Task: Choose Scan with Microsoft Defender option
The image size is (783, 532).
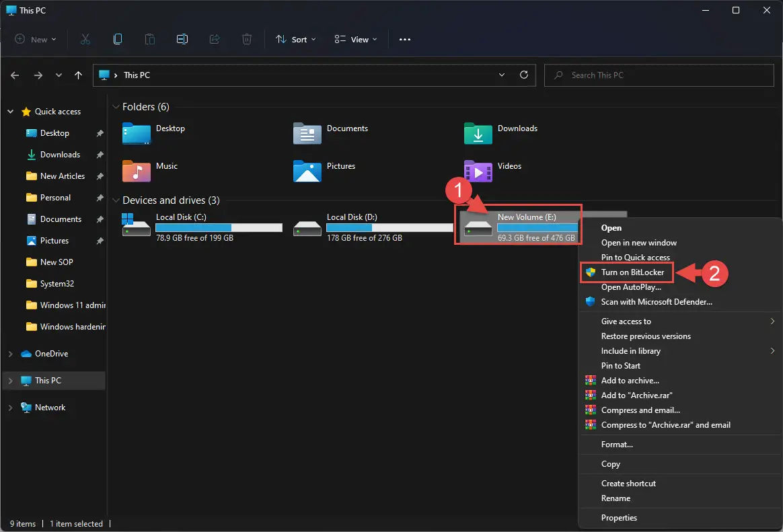Action: [656, 302]
